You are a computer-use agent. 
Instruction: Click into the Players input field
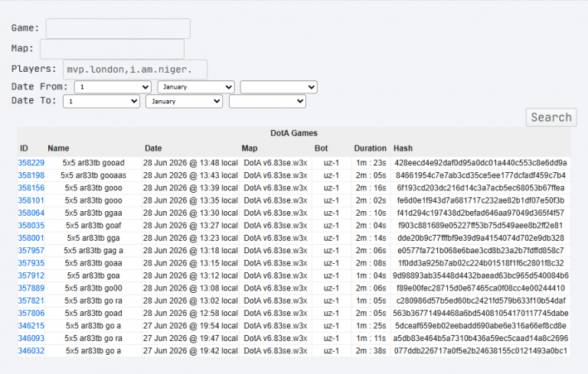pyautogui.click(x=135, y=70)
